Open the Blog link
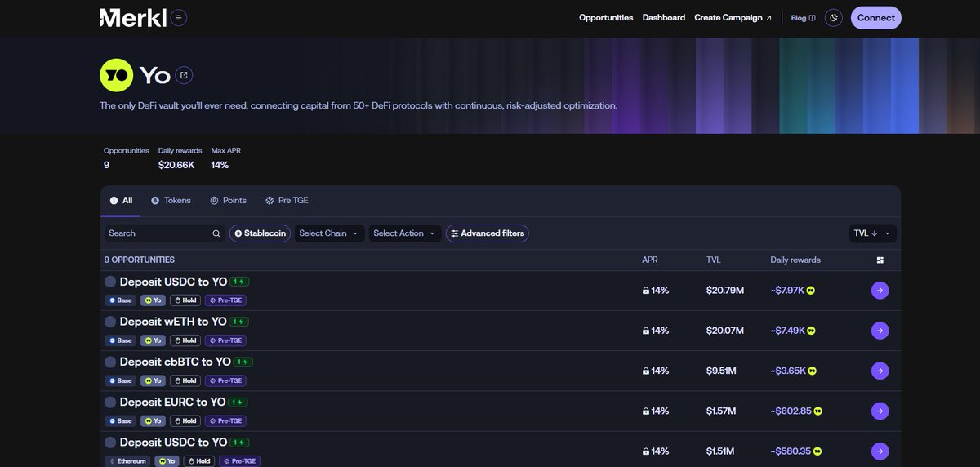Image resolution: width=980 pixels, height=467 pixels. coord(803,18)
